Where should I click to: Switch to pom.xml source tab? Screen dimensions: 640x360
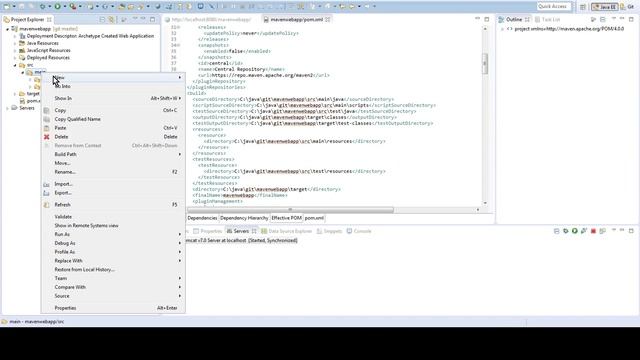coord(314,218)
